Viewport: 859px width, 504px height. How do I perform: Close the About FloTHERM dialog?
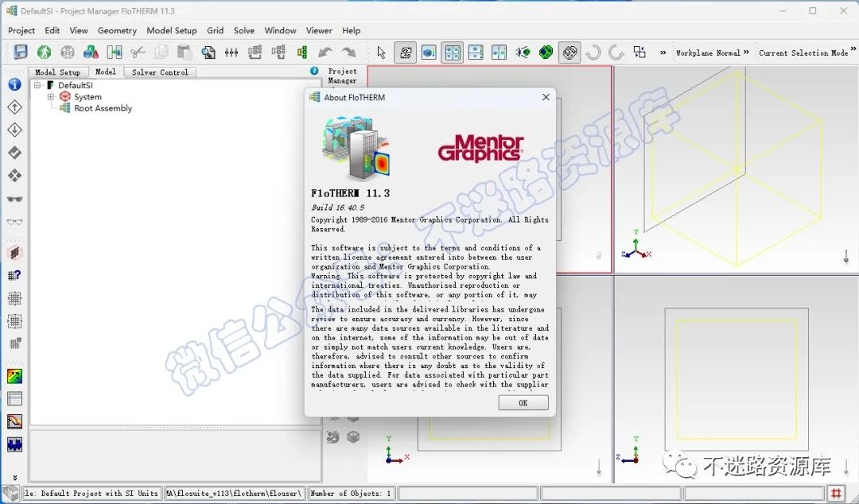[546, 97]
